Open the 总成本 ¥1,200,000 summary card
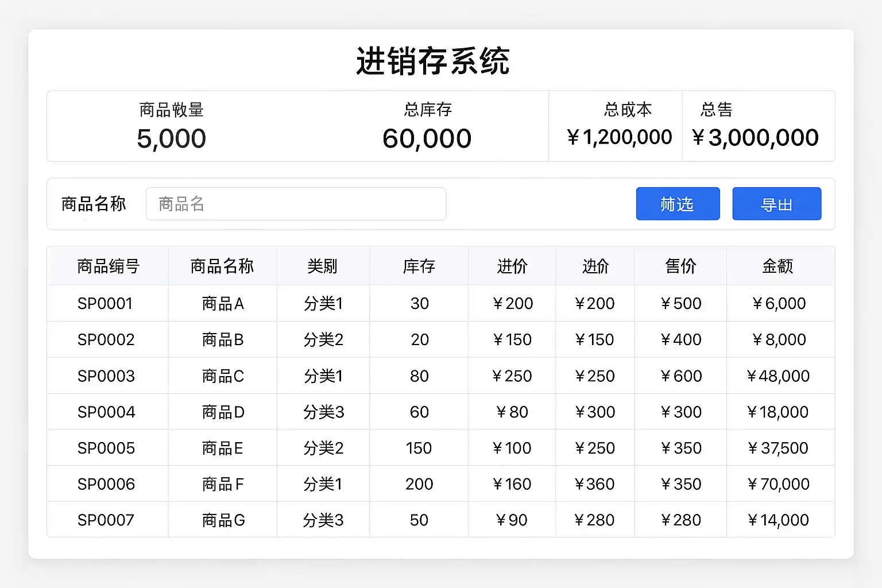This screenshot has width=882, height=588. point(619,126)
